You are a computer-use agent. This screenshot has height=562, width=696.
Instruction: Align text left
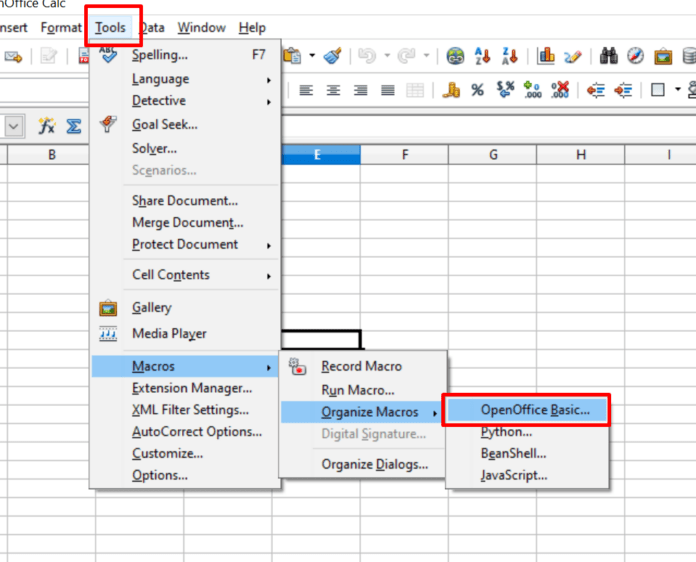306,91
